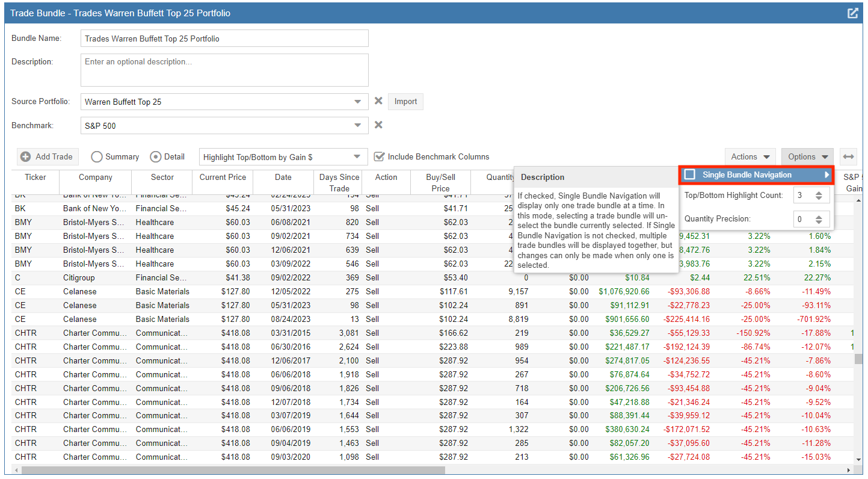Viewport: 868px width, 479px height.
Task: Click the date 09/03/2020 cell
Action: (283, 457)
